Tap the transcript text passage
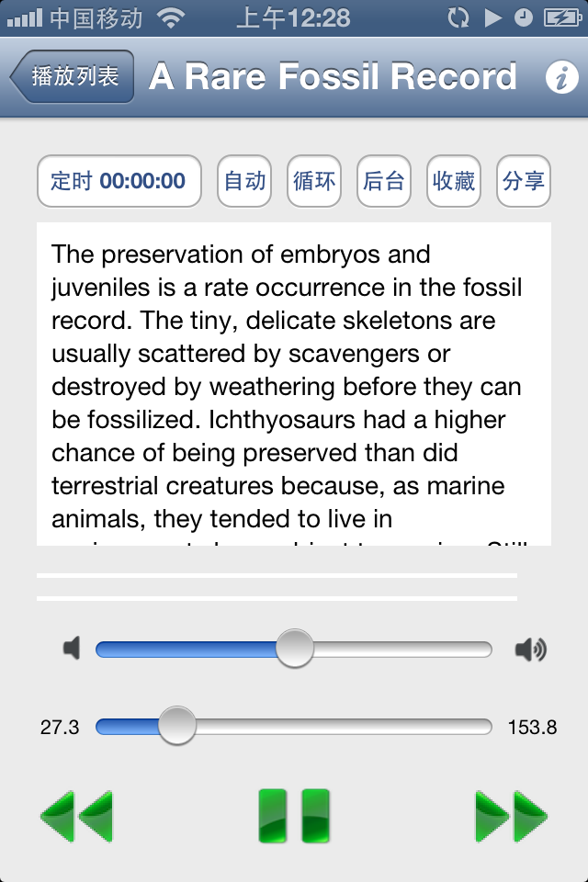Image resolution: width=588 pixels, height=882 pixels. coord(294,384)
